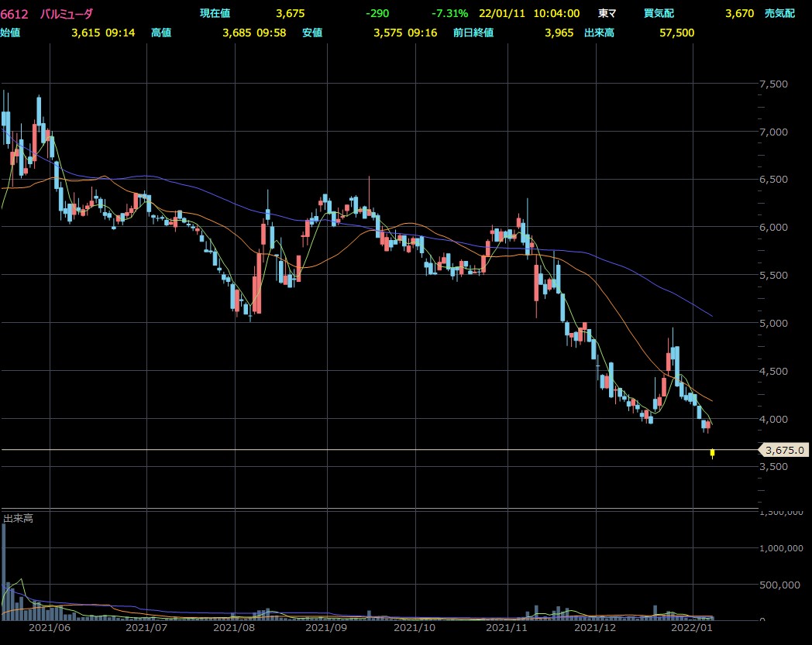Viewport: 812px width, 645px height.
Task: Click the high price 3,685
Action: pos(236,33)
